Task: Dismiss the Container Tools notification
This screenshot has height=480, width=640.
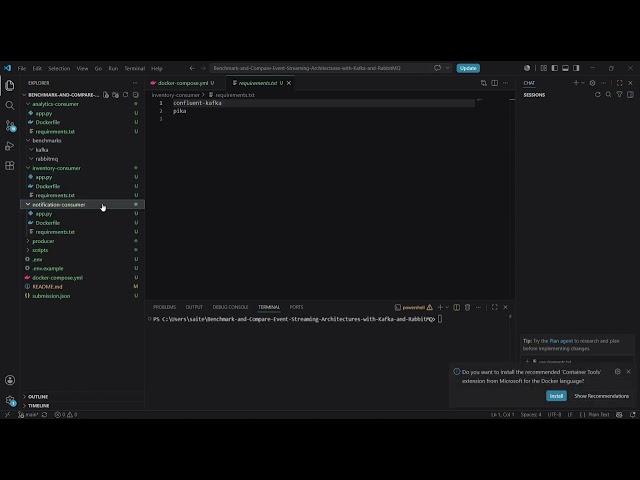Action: click(x=629, y=371)
